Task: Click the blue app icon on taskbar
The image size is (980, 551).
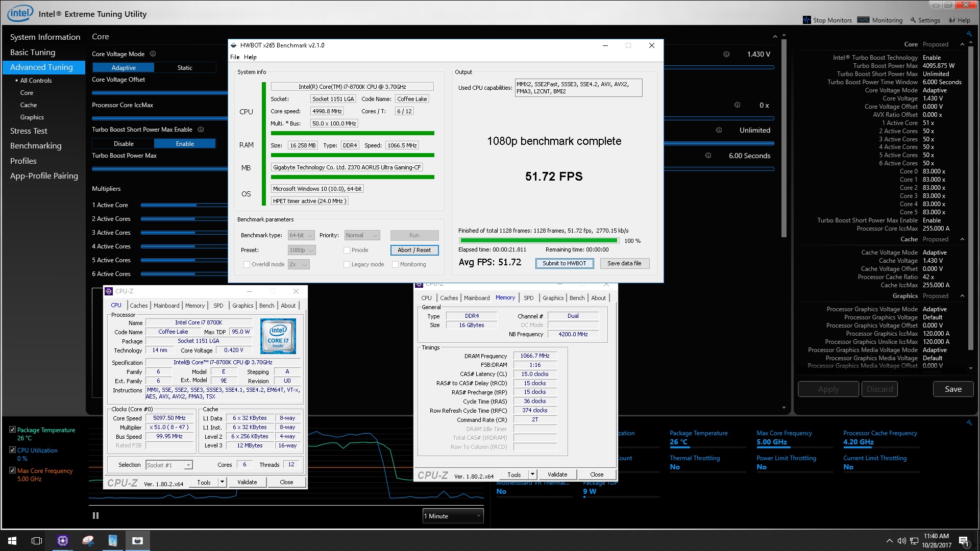Action: [x=113, y=541]
